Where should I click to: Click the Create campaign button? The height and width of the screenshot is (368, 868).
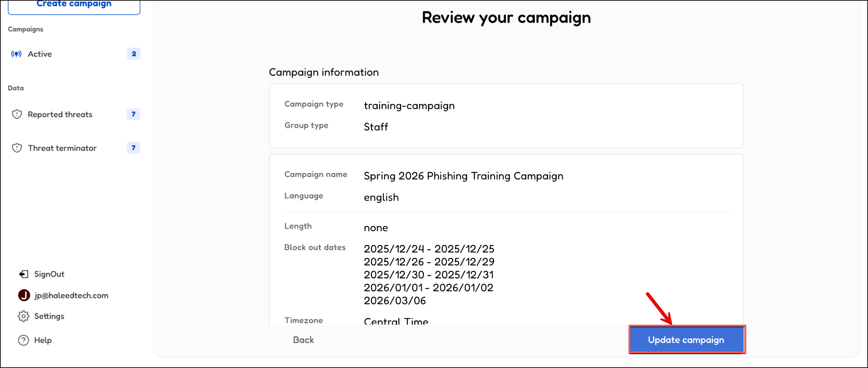[x=74, y=5]
